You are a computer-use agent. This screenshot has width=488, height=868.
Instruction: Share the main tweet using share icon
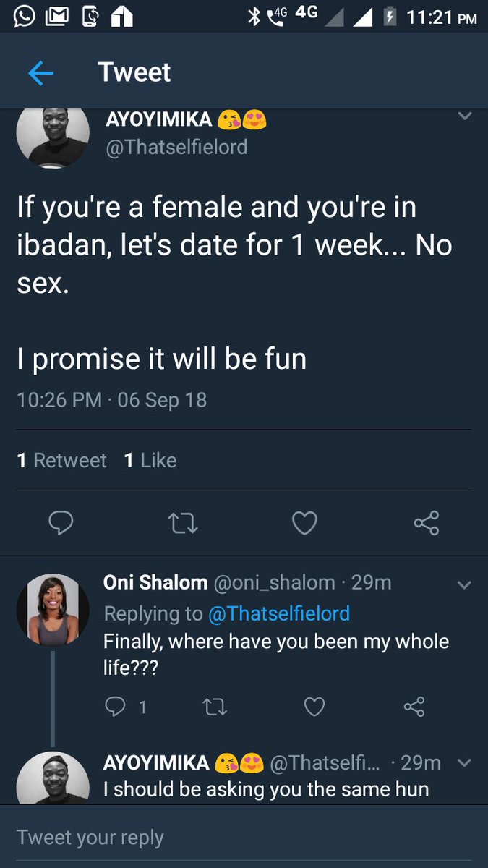427,522
